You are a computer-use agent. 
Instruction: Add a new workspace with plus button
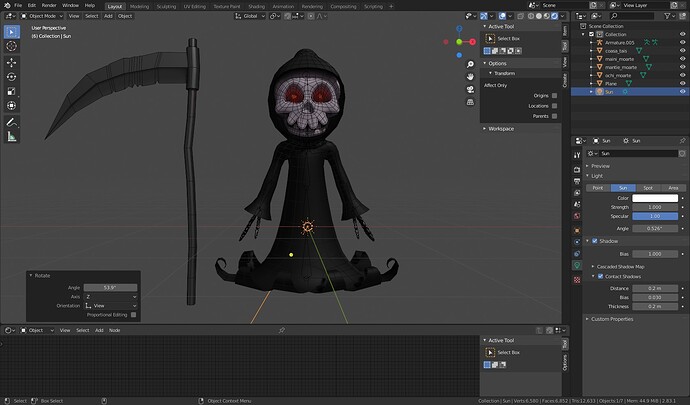391,6
